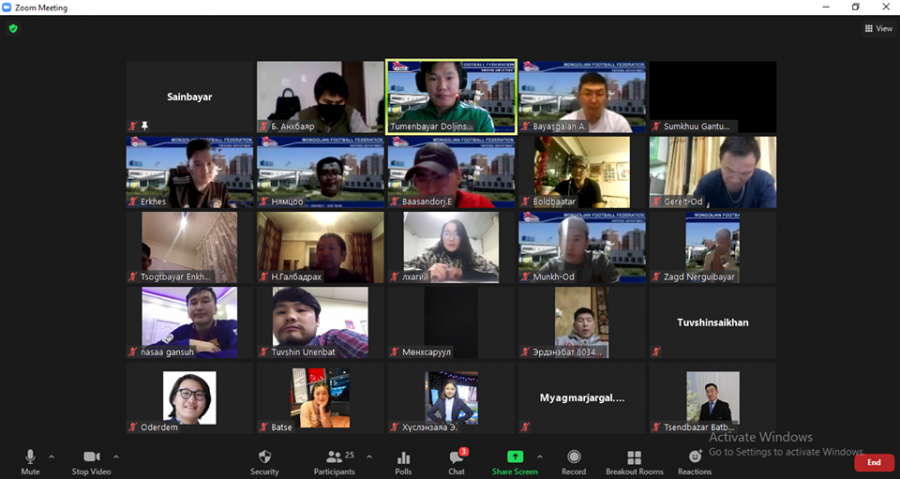Select the Munkh-Od video tile

coord(582,247)
